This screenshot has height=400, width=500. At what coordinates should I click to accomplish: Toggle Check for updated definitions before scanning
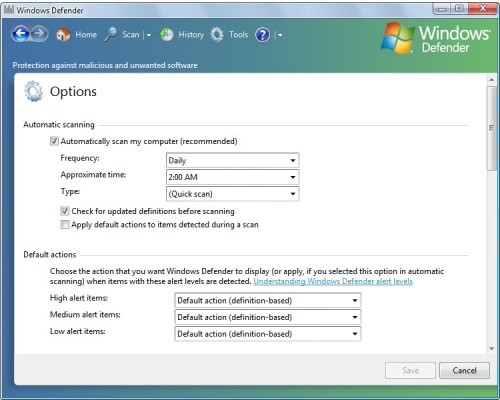coord(65,211)
